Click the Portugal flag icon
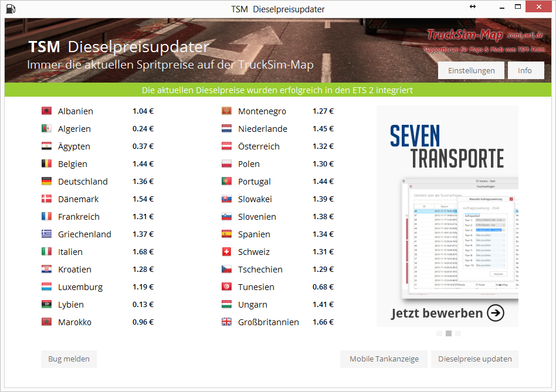Viewport: 556px width, 392px height. coord(226,181)
